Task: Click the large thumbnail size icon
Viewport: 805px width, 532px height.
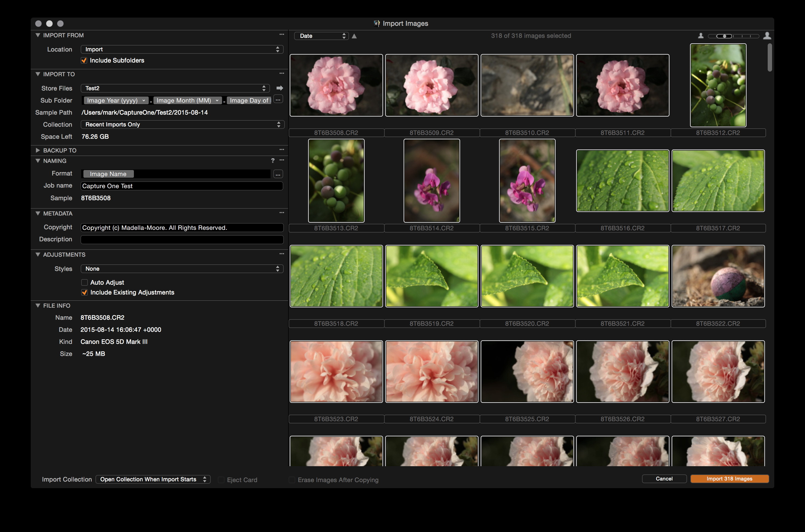Action: point(767,36)
